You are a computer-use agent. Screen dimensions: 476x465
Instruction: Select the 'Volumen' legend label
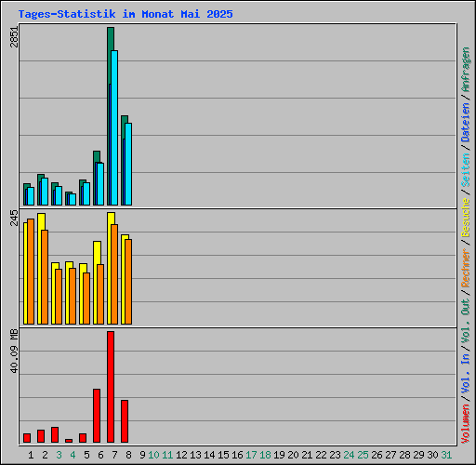click(466, 424)
